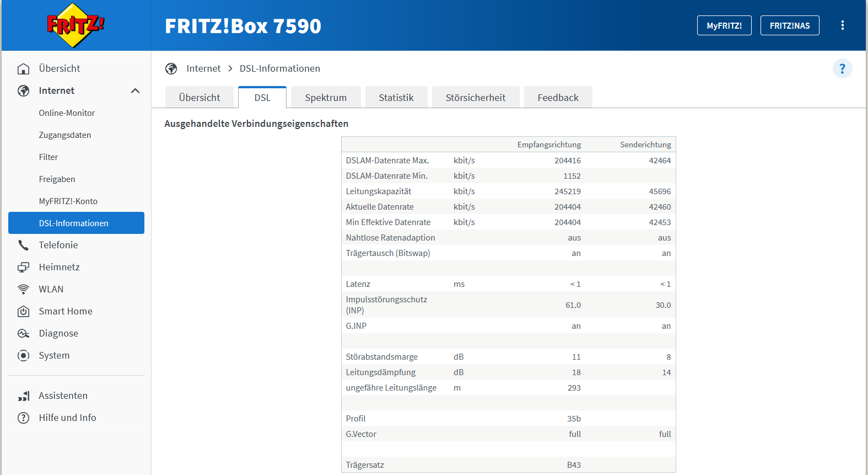The width and height of the screenshot is (868, 475).
Task: Click the Trägersatz value B43
Action: point(574,465)
